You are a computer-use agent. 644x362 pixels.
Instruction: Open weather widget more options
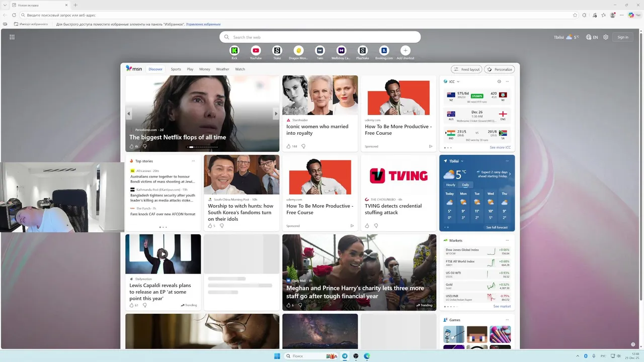pyautogui.click(x=507, y=161)
